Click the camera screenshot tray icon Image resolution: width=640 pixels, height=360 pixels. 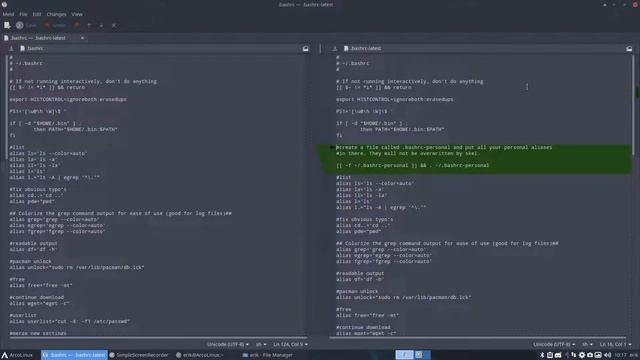(x=590, y=355)
